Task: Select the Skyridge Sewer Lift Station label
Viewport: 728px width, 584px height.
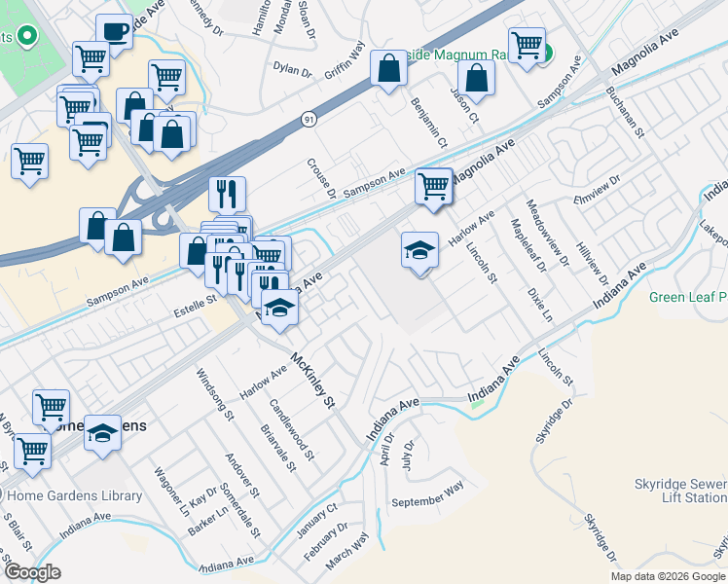Action: coord(681,491)
